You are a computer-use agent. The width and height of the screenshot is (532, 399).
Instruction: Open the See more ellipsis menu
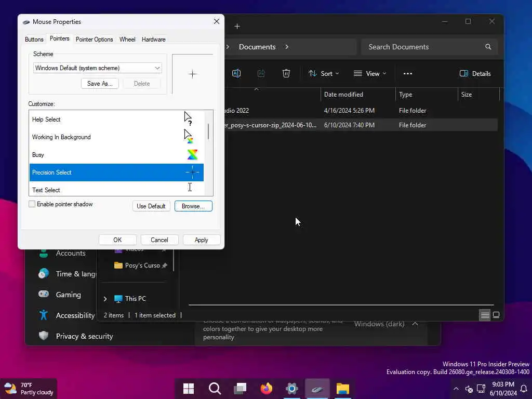[x=408, y=74]
